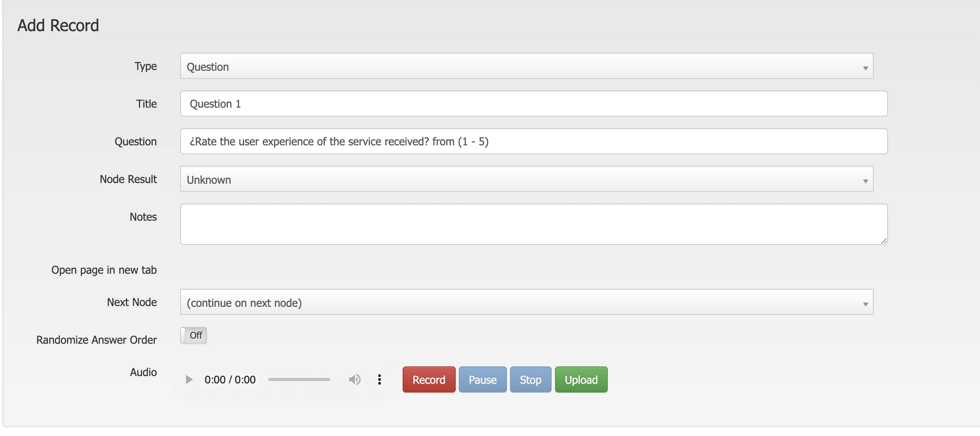Stop the audio recording
Screen dimensions: 980x436
coord(530,379)
